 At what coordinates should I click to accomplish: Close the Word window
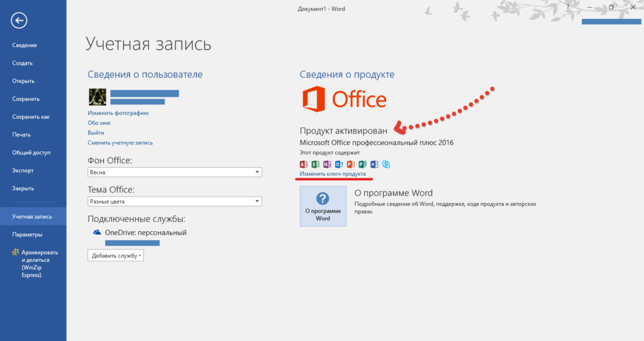coord(633,8)
